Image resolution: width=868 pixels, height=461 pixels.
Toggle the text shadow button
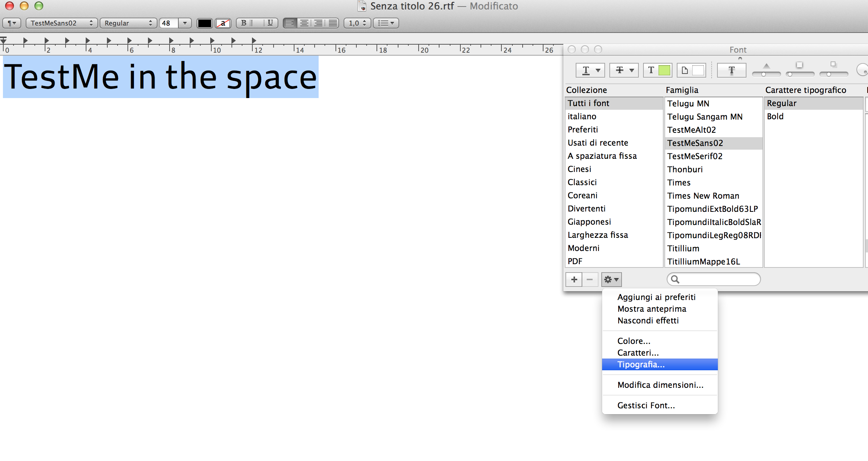(x=731, y=70)
